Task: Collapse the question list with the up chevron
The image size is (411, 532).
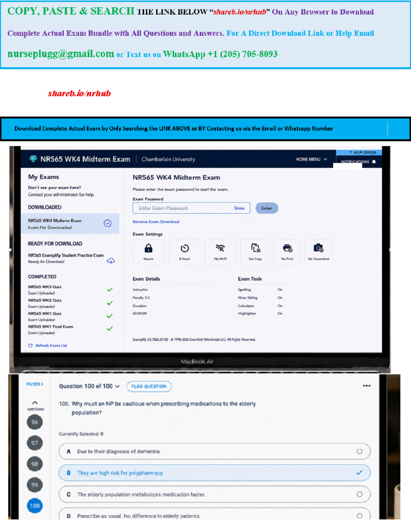Action: 35,403
